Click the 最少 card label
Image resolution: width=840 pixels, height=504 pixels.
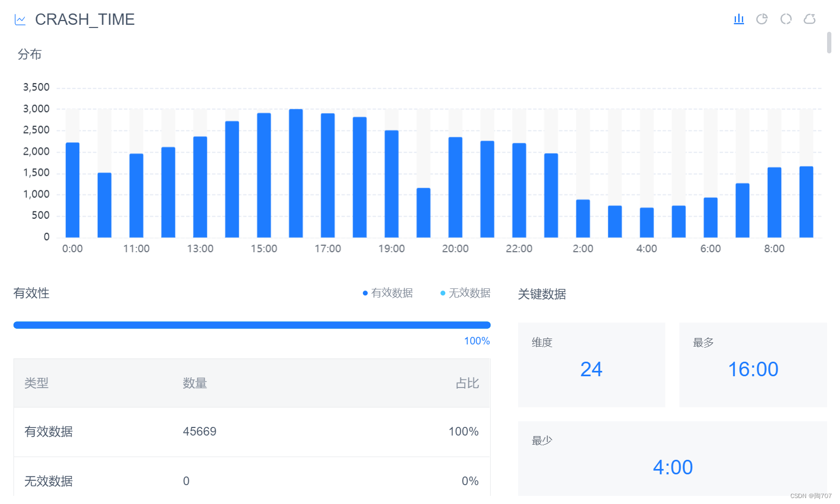pyautogui.click(x=542, y=440)
